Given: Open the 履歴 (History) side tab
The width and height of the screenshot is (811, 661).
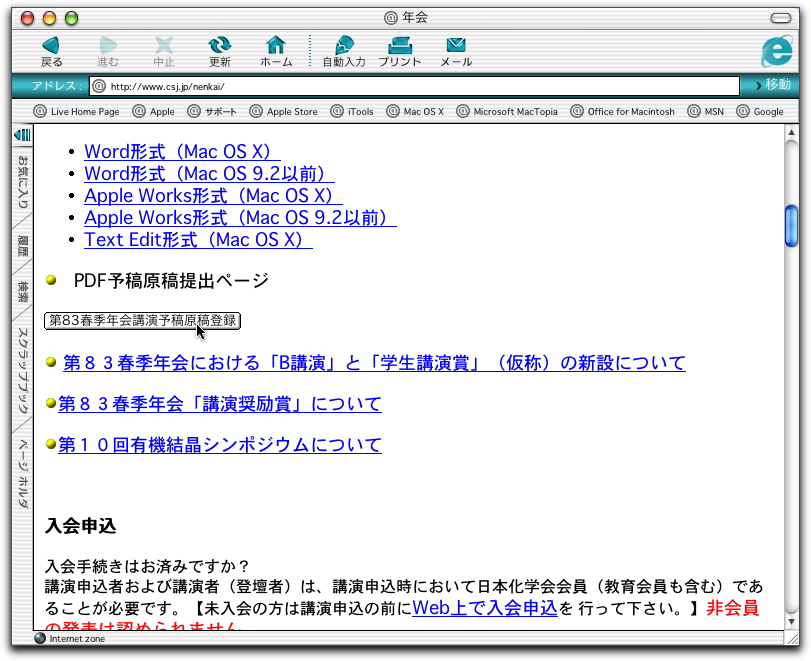Looking at the screenshot, I should coord(22,246).
